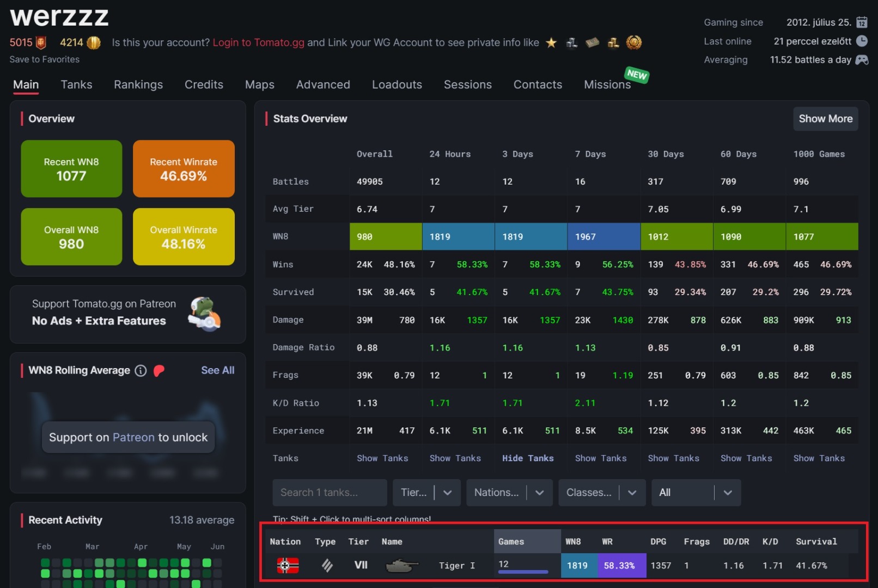Sort table by Survival column header

tap(816, 542)
